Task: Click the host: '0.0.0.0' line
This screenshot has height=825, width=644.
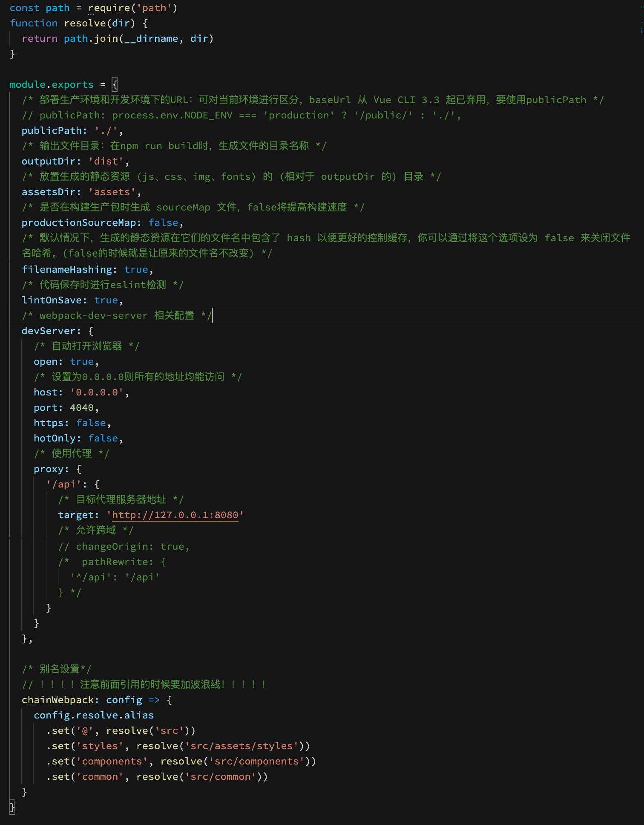Action: coord(81,392)
